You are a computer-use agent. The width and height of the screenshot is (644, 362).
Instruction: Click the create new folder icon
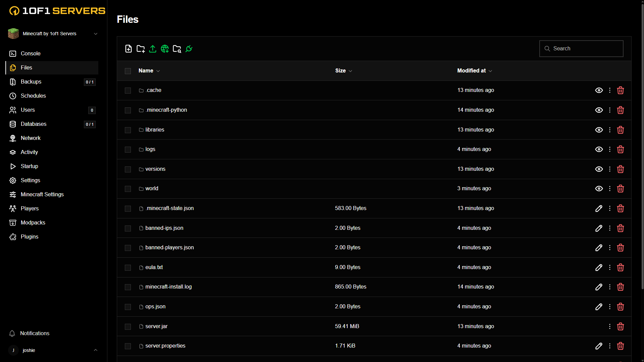point(141,49)
